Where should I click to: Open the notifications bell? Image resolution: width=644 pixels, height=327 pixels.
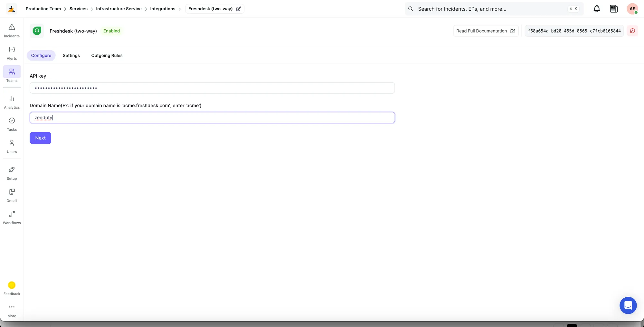coord(597,9)
